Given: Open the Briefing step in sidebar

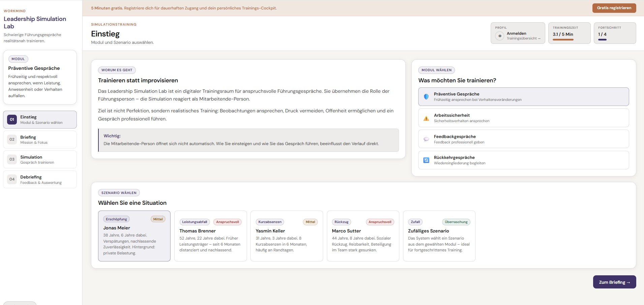Looking at the screenshot, I should tap(40, 139).
